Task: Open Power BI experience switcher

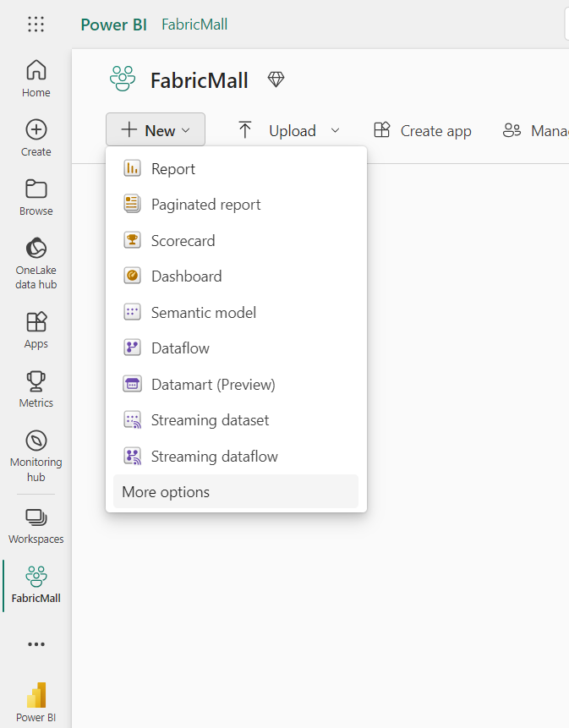Action: coord(36,702)
